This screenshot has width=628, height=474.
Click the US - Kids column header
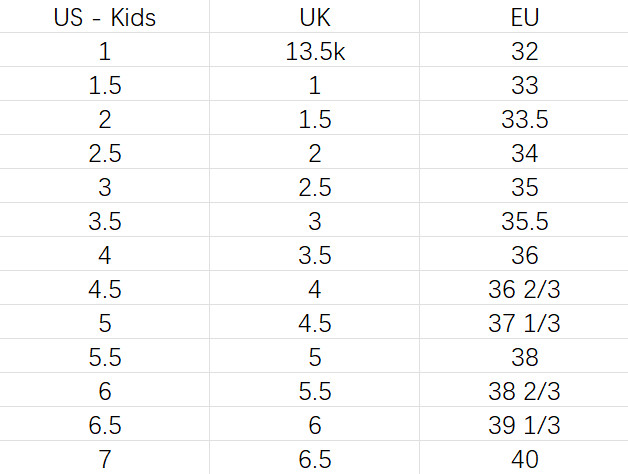[x=105, y=17]
